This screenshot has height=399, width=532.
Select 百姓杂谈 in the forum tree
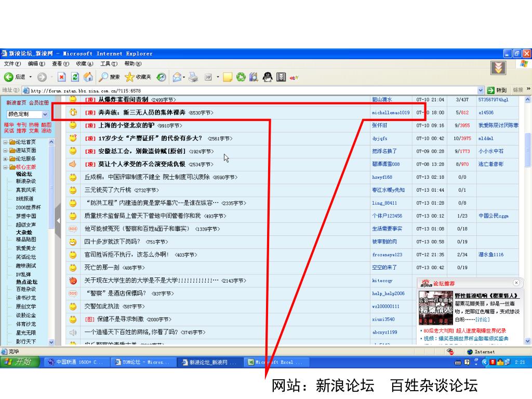pos(26,289)
